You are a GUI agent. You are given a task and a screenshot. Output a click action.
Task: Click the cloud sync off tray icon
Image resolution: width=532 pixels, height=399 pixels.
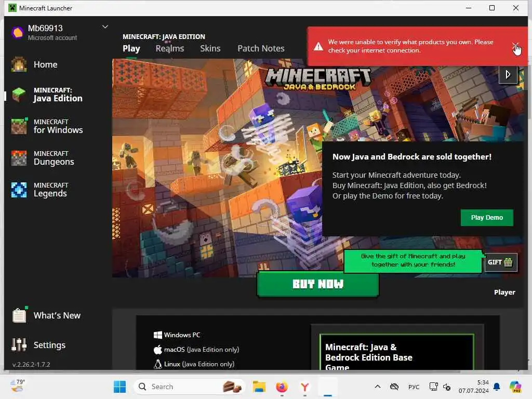click(394, 387)
